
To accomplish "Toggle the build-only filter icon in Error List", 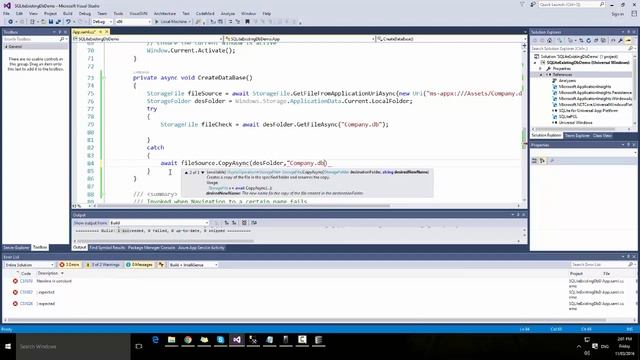I will 161,265.
